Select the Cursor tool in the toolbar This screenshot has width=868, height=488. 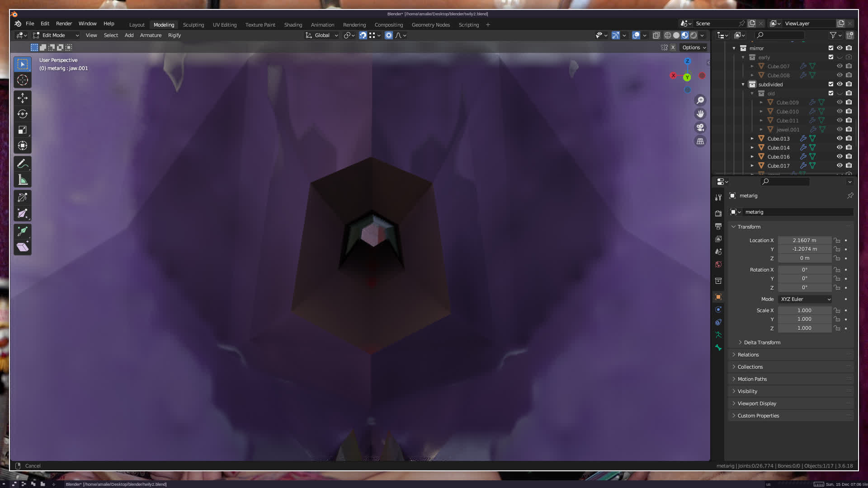pyautogui.click(x=23, y=80)
